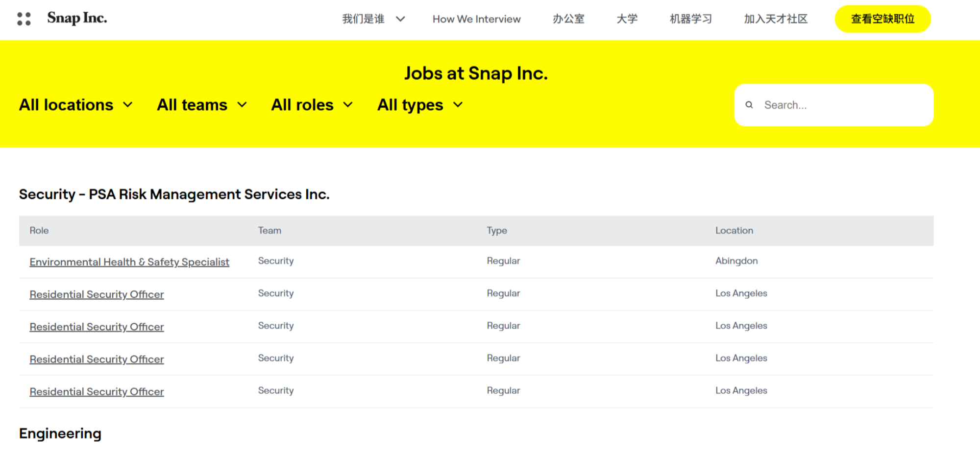980x454 pixels.
Task: Click the search magnifier icon
Action: 749,105
